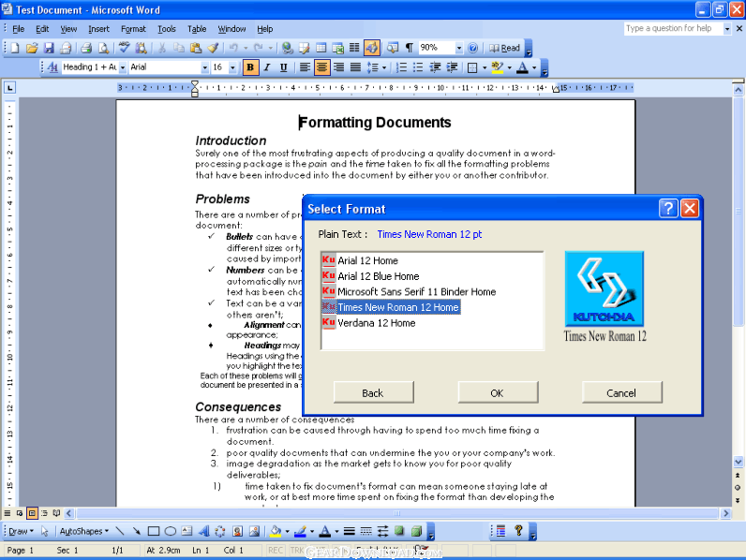Viewport: 746px width, 560px height.
Task: Toggle Justify alignment
Action: point(355,67)
